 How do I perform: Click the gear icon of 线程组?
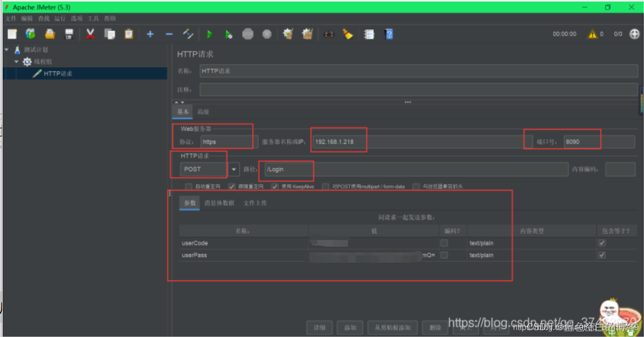coord(27,61)
